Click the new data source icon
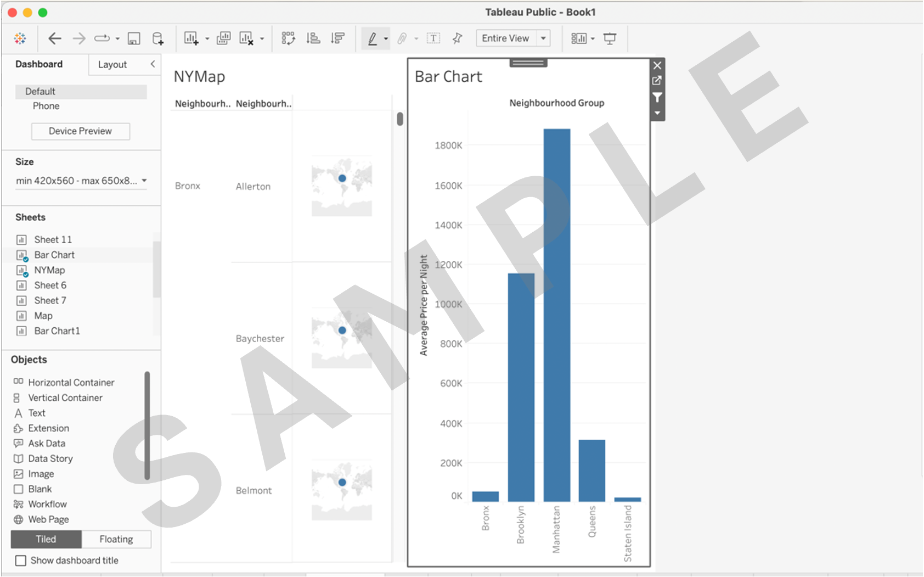Image resolution: width=924 pixels, height=577 pixels. coord(157,38)
